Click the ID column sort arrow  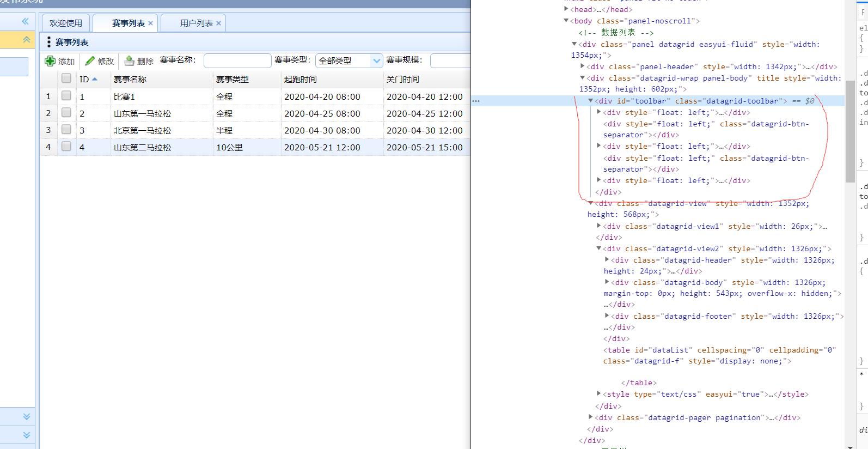(x=95, y=80)
